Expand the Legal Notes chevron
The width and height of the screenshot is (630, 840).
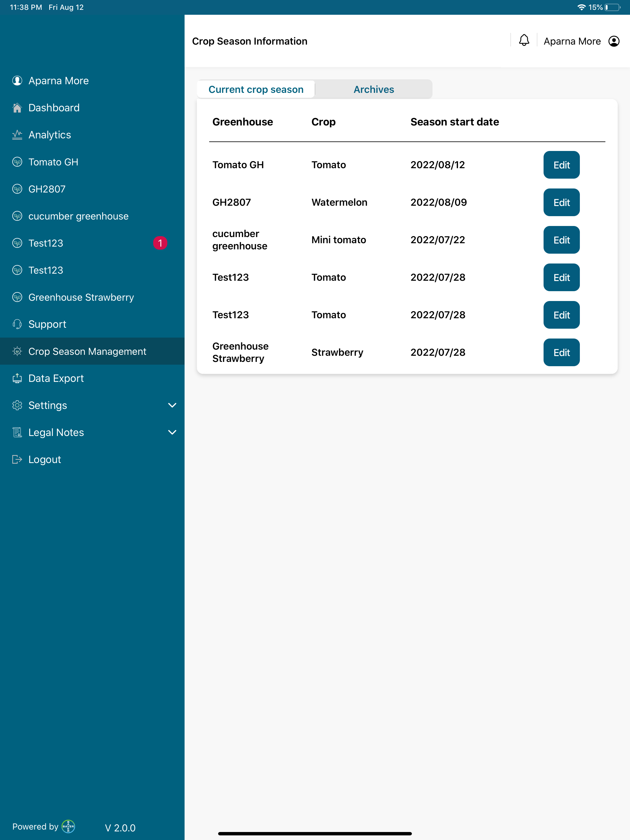[172, 432]
